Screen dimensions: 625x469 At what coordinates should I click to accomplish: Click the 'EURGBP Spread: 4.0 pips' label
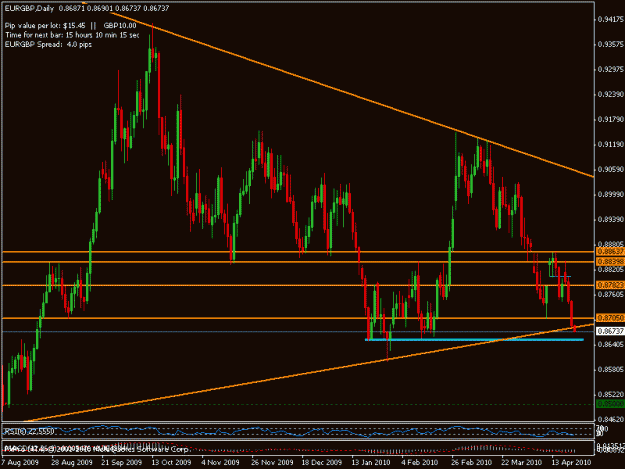(x=48, y=44)
